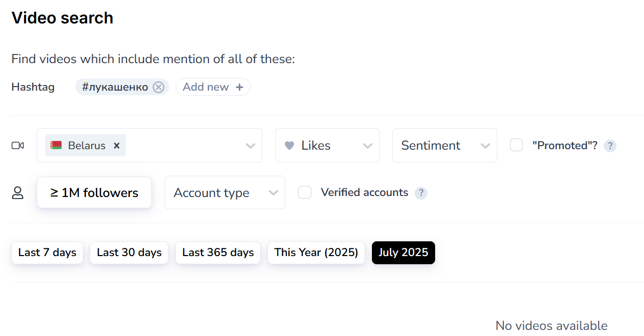Screen dimensions: 644x336
Task: Switch to Last 30 days range
Action: point(129,253)
